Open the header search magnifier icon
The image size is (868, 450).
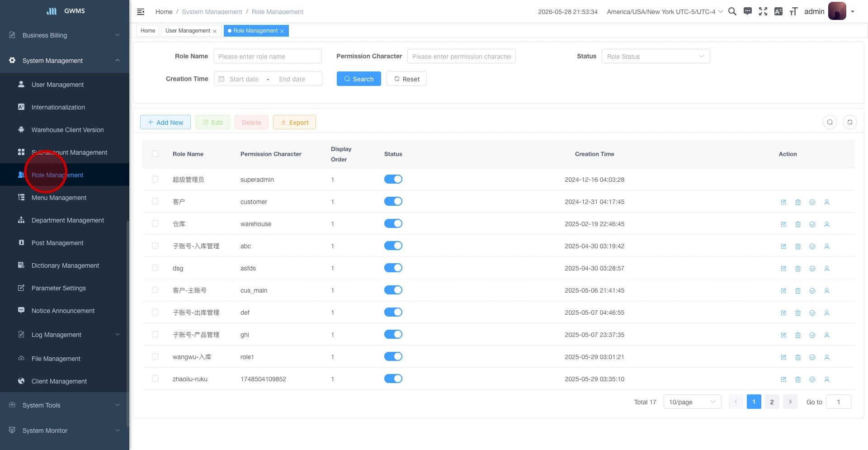pos(732,11)
